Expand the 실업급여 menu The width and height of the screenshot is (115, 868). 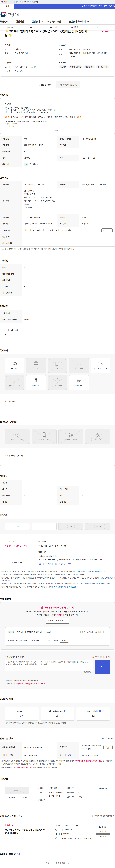pyautogui.click(x=37, y=22)
